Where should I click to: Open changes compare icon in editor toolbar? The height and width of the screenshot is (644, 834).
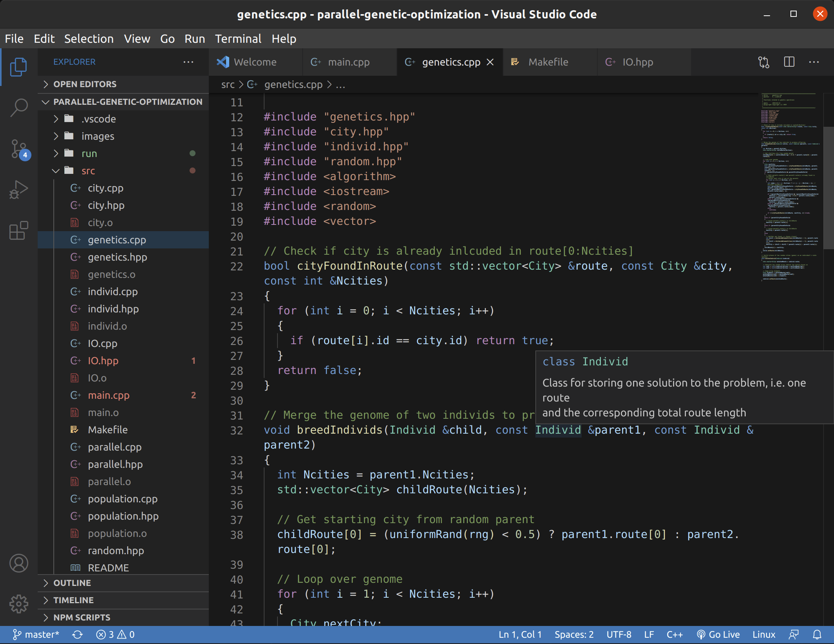763,62
